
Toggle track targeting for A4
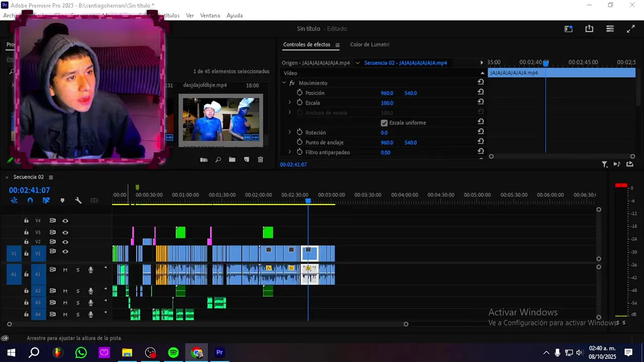tap(38, 314)
